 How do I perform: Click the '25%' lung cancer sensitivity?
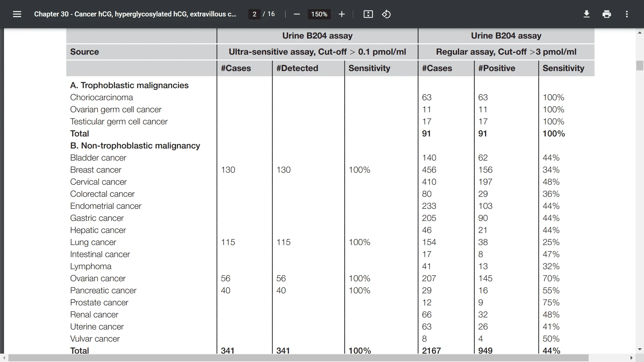(551, 242)
